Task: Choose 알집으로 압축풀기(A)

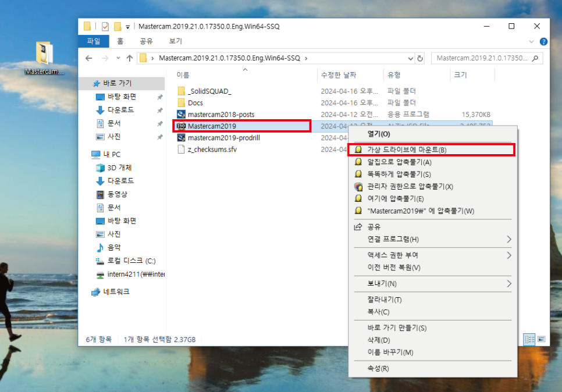Action: (433, 162)
